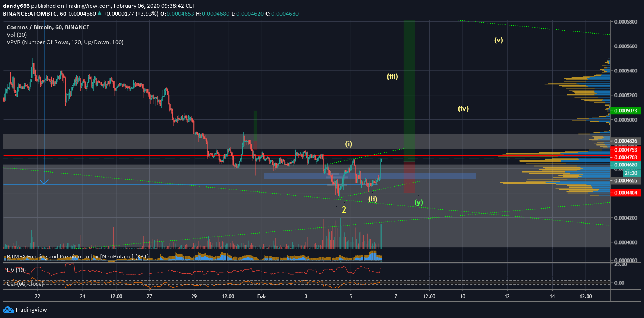Click the 0.0005000 price axis tick
Viewport: 644px width, 318px height.
point(626,120)
